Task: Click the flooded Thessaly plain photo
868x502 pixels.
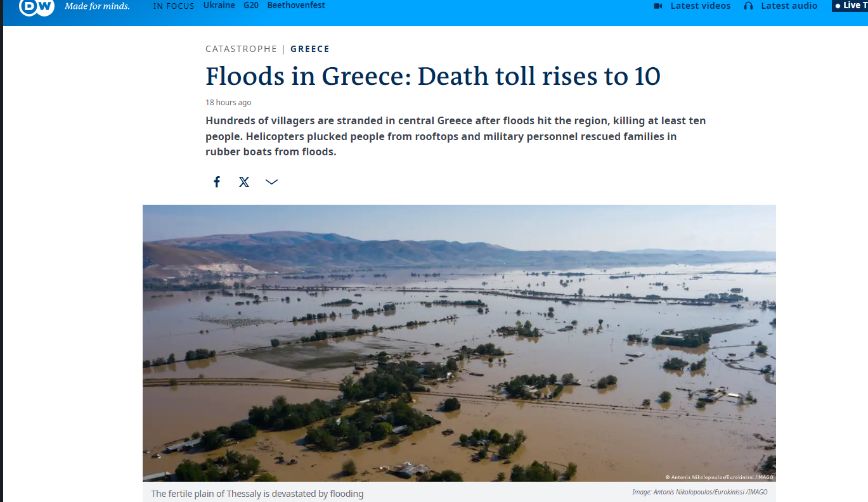Action: (458, 342)
